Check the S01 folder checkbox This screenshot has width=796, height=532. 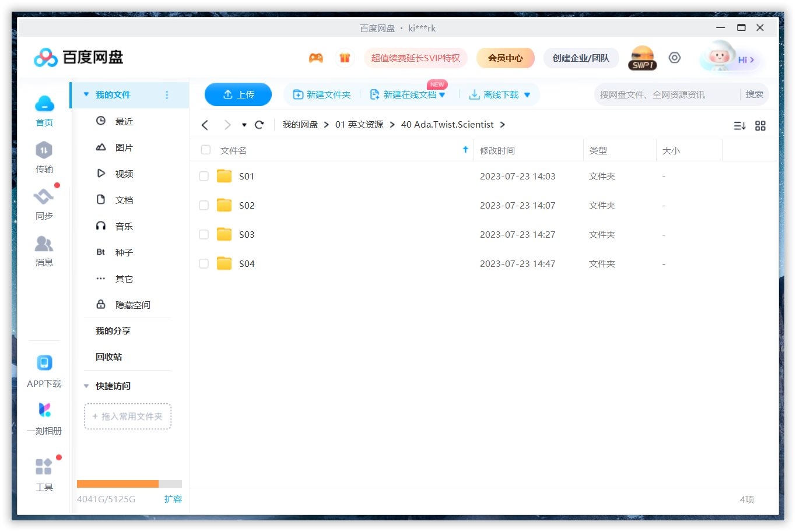(x=204, y=176)
